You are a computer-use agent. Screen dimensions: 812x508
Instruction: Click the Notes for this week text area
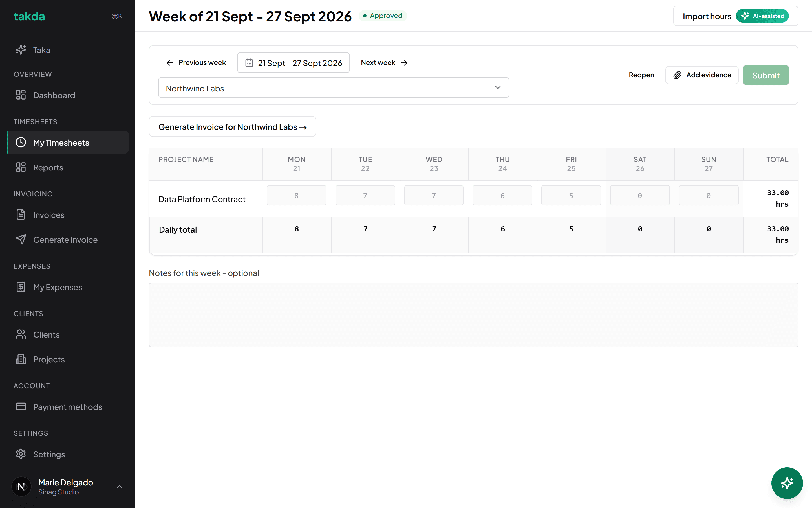point(473,315)
